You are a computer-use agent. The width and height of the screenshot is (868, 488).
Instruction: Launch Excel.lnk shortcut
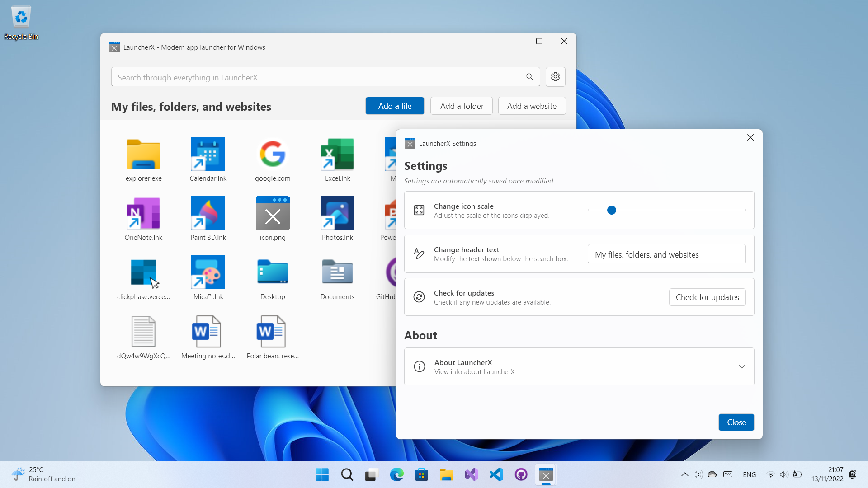337,160
